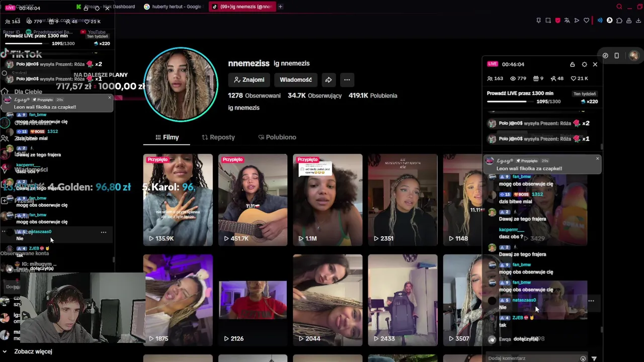Click TikTok circular icon in top-right pill
The width and height of the screenshot is (644, 362).
(605, 55)
